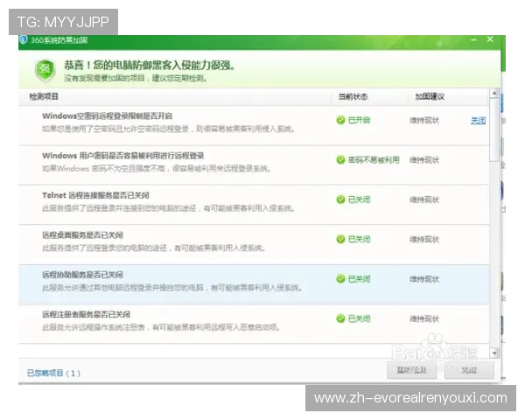Select row 远程协助服务是否已关闭
Viewport: 525px width, 420px height.
pos(254,284)
